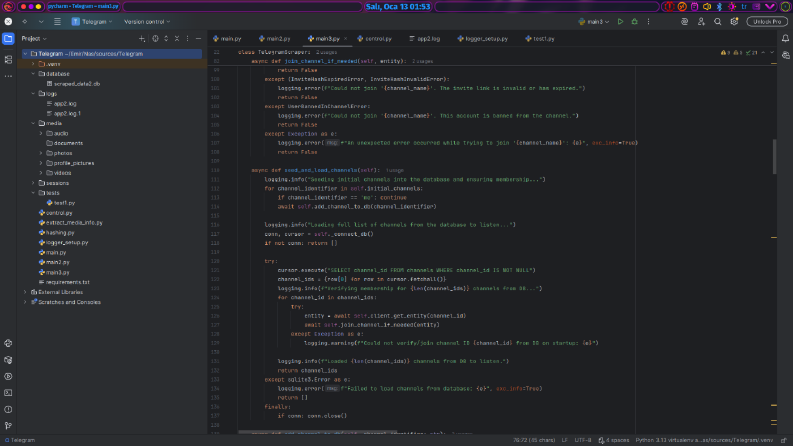Click date and time clock in top bar
793x446 pixels.
(x=398, y=7)
